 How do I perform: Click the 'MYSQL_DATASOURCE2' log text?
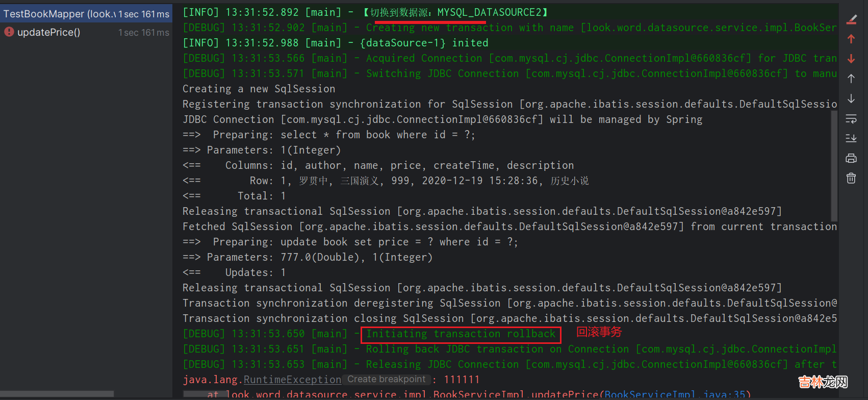[x=489, y=12]
